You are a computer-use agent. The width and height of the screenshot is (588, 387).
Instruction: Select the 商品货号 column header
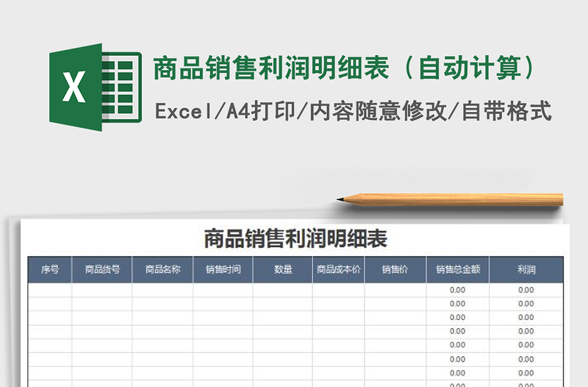(102, 270)
